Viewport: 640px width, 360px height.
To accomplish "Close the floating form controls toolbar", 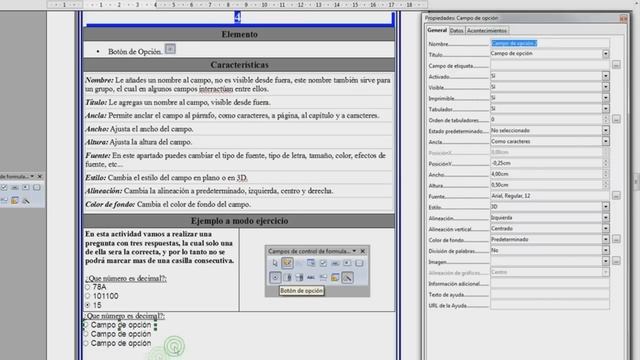I will pyautogui.click(x=40, y=176).
